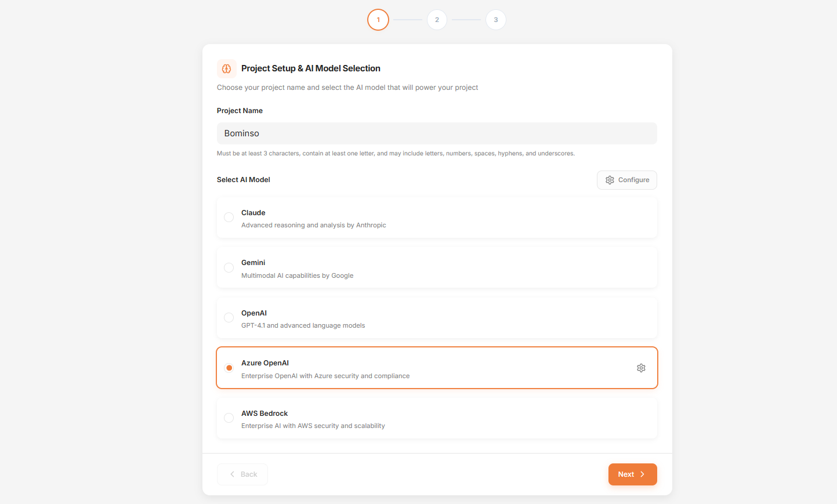Image resolution: width=837 pixels, height=504 pixels.
Task: Click the selected Azure OpenAI radio button
Action: coord(229,368)
